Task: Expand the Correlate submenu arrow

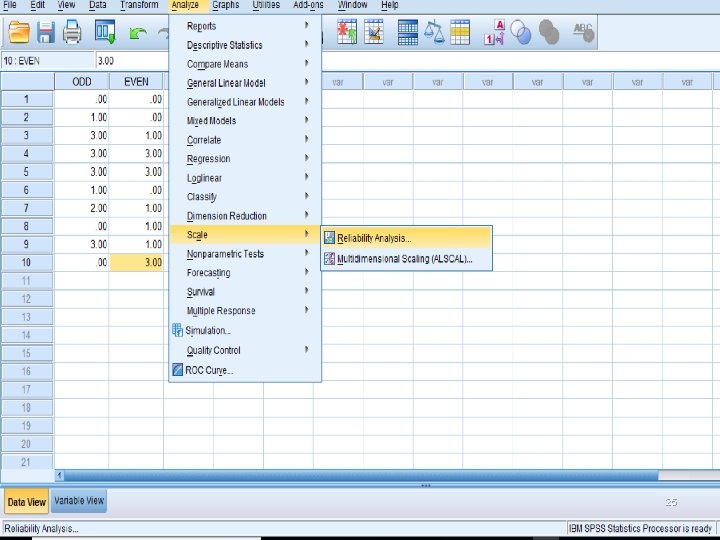Action: tap(306, 139)
